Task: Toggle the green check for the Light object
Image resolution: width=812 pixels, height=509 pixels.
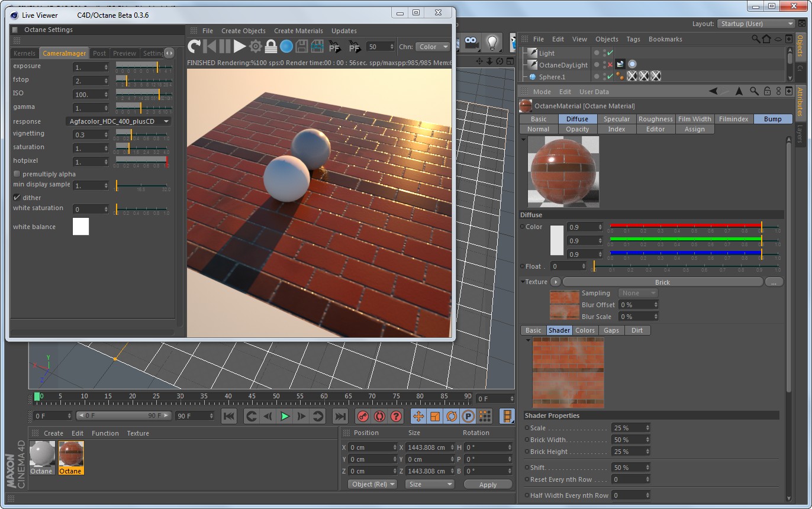Action: point(610,53)
